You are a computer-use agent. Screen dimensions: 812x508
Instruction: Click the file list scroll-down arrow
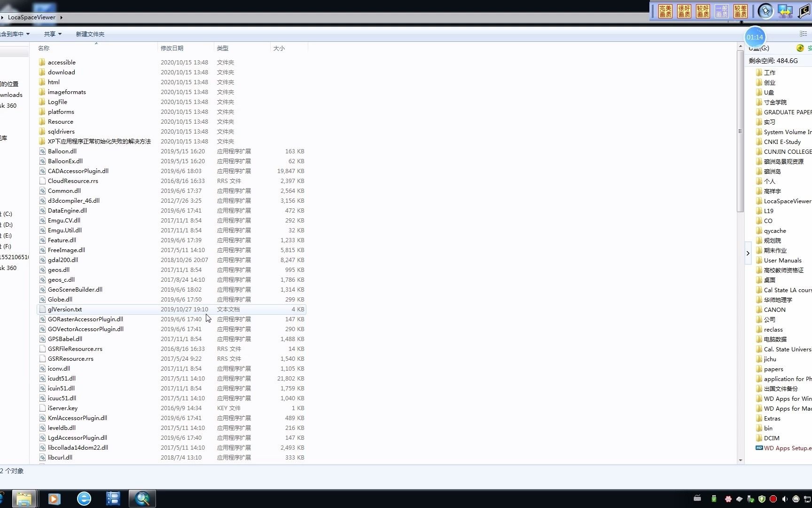pyautogui.click(x=740, y=460)
